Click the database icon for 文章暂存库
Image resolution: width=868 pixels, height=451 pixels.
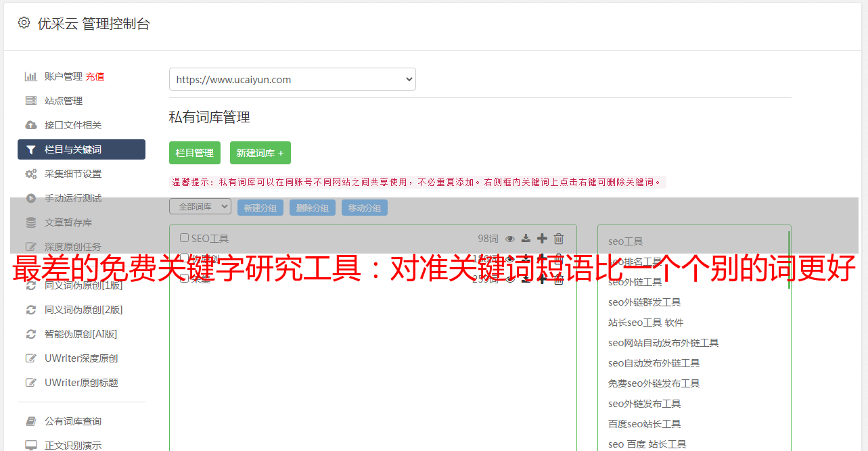click(x=30, y=222)
